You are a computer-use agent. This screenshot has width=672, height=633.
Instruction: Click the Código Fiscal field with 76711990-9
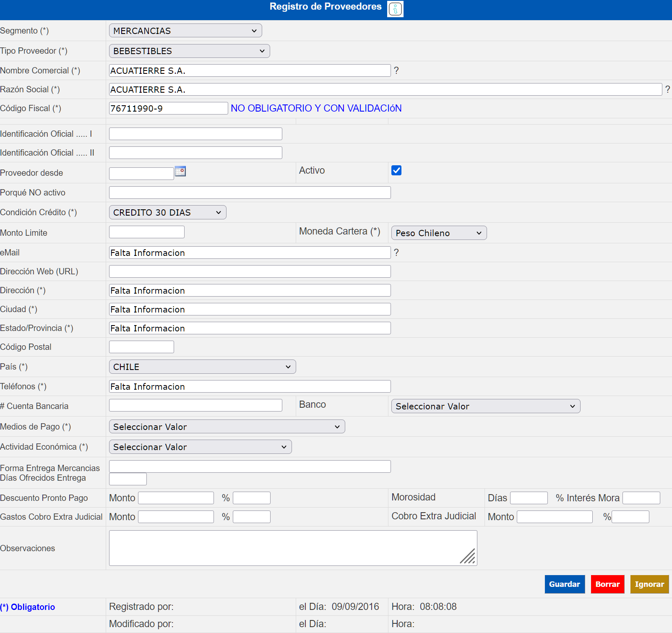pos(168,108)
